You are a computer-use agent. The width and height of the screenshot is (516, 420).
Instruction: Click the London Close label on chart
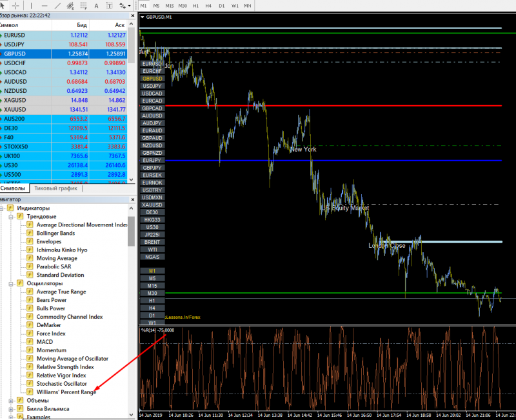tap(386, 246)
